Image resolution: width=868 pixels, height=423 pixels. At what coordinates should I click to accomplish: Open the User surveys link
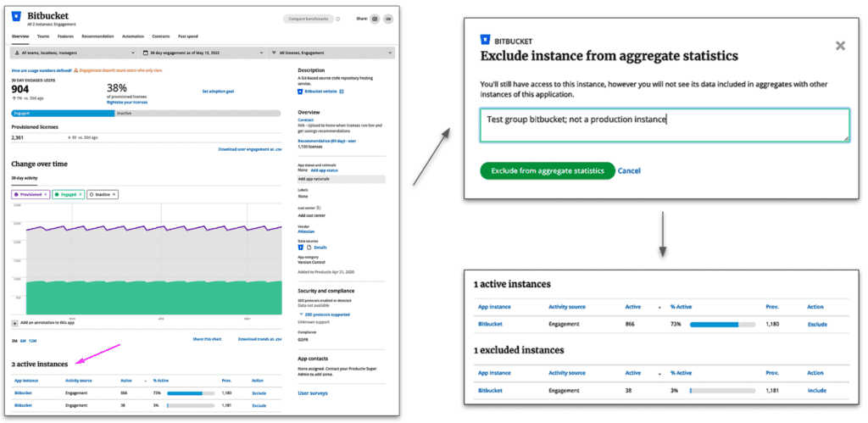point(313,393)
